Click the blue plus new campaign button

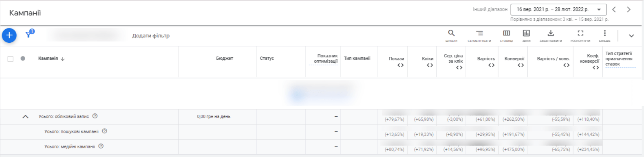[x=9, y=35]
